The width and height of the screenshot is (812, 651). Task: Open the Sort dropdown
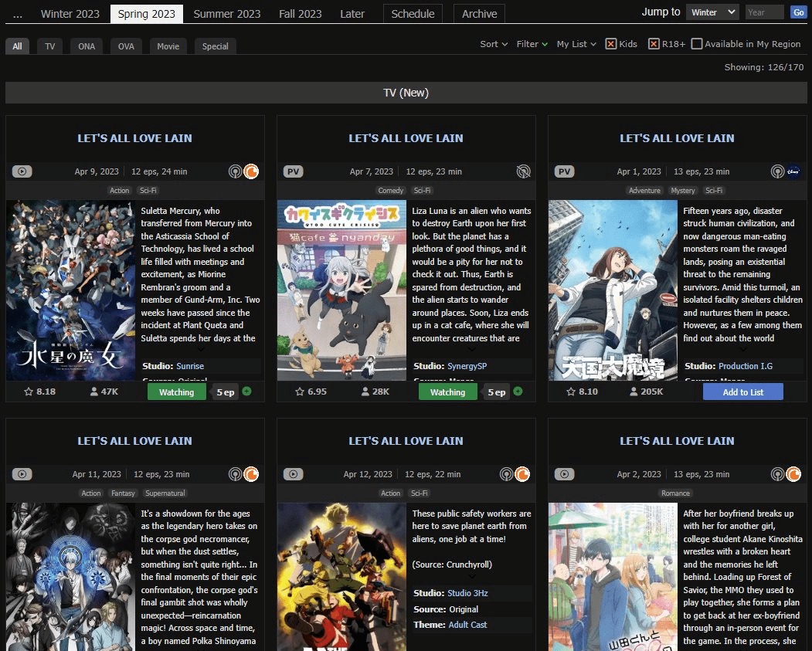(x=494, y=44)
